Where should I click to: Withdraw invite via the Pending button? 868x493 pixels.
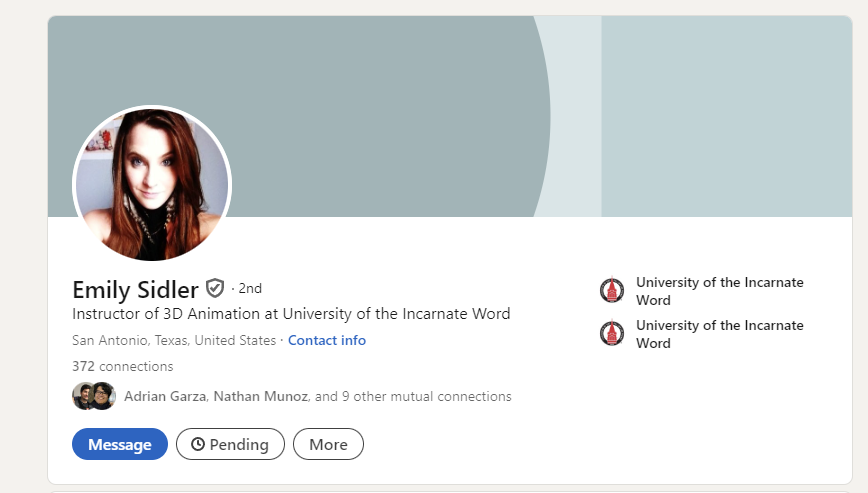point(230,444)
